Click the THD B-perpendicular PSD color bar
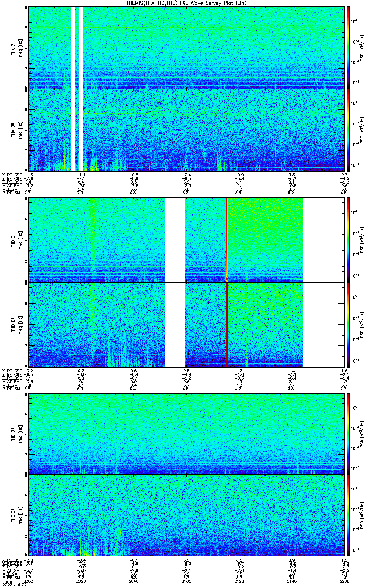368x588 pixels. click(348, 240)
